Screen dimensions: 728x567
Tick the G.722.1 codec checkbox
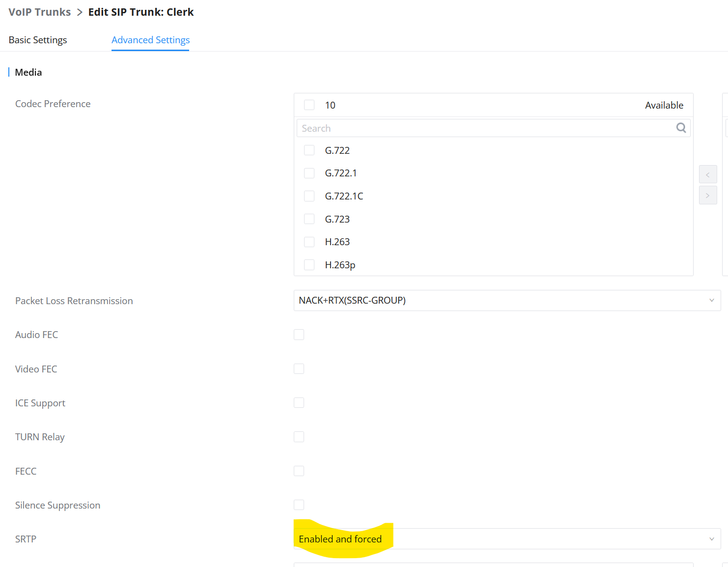coord(309,173)
